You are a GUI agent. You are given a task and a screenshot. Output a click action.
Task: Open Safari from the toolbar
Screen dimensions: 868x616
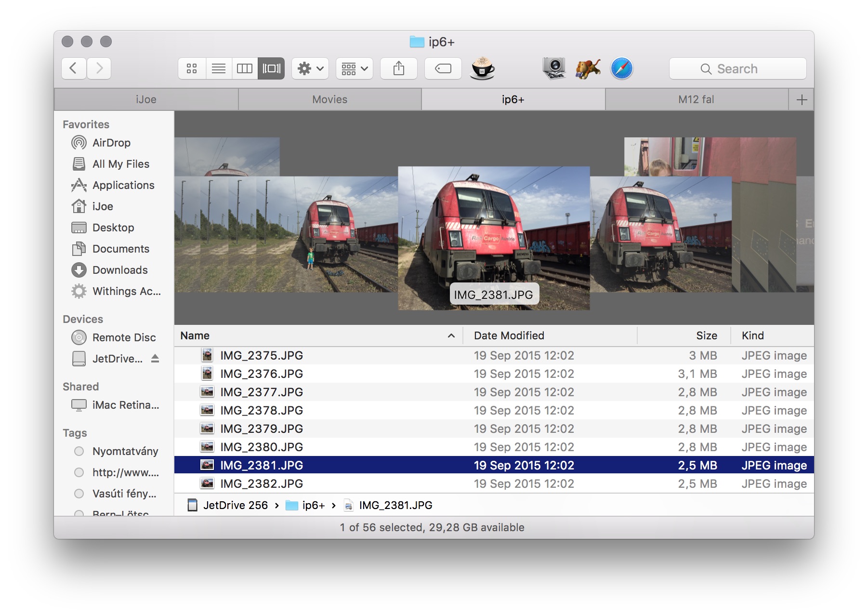[x=622, y=68]
